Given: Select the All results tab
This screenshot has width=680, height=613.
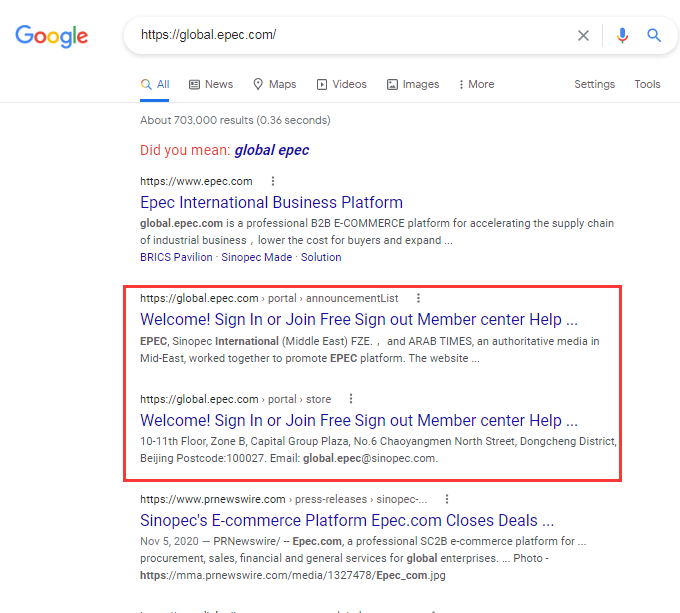Looking at the screenshot, I should (155, 84).
